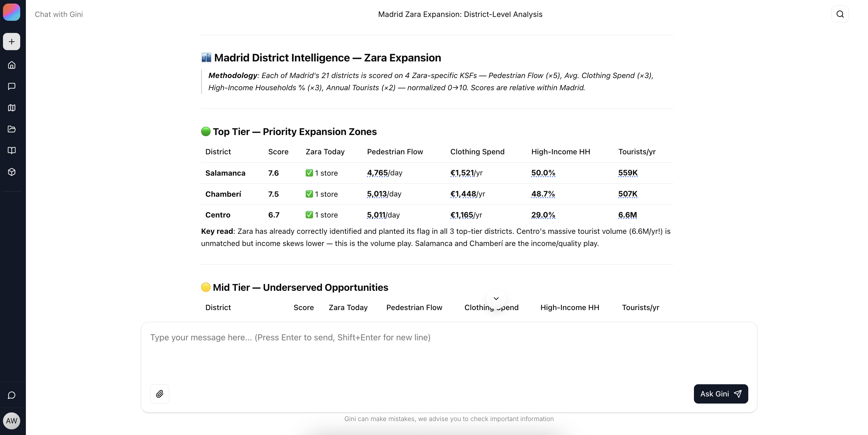Click the Chat with Gini header label
The height and width of the screenshot is (435, 868).
click(x=59, y=14)
